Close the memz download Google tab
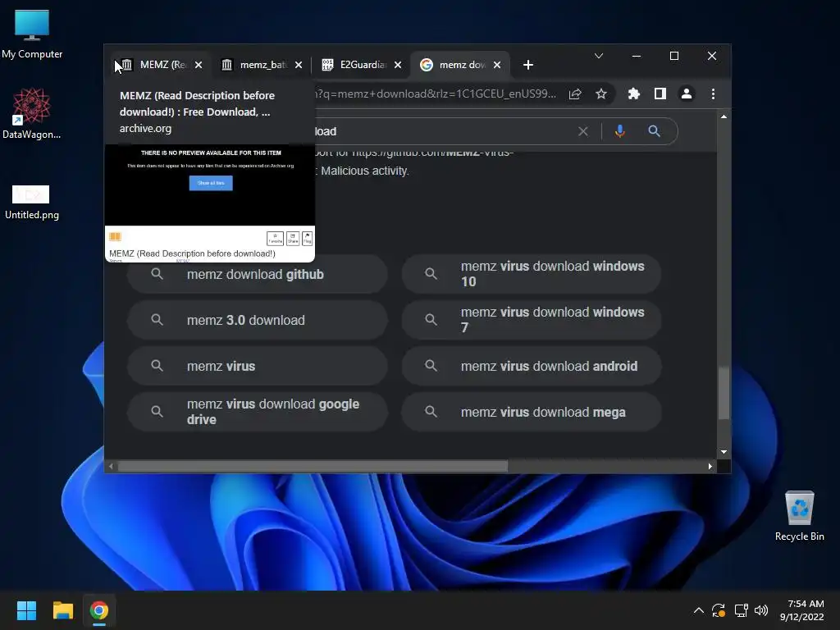The height and width of the screenshot is (630, 840). pyautogui.click(x=497, y=65)
